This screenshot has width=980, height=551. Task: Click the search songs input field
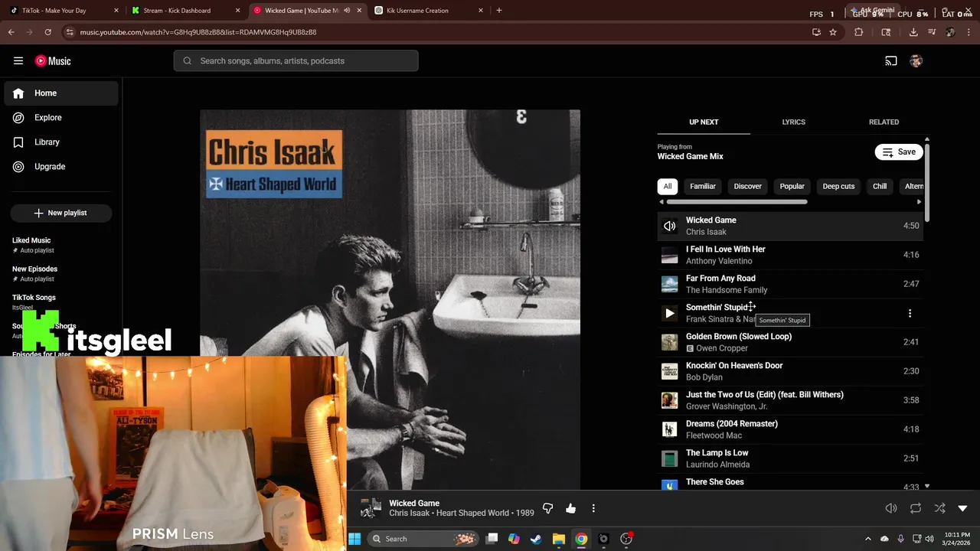[x=296, y=60]
